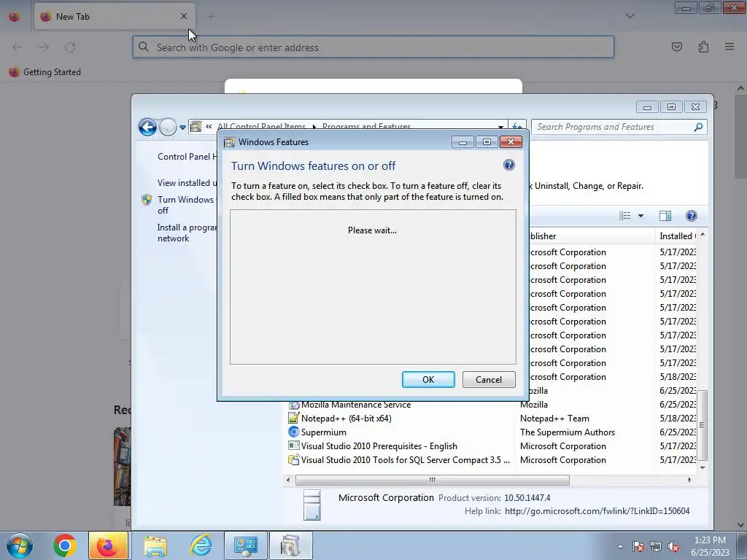Select Notepad++ (64-bit x64) entry

tap(347, 418)
